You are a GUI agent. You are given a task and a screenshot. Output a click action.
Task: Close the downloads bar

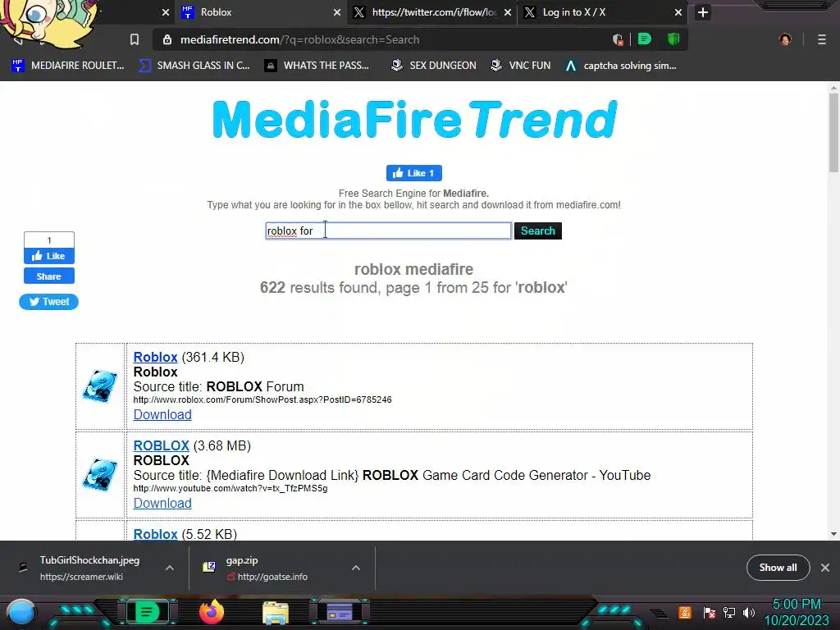(x=825, y=568)
